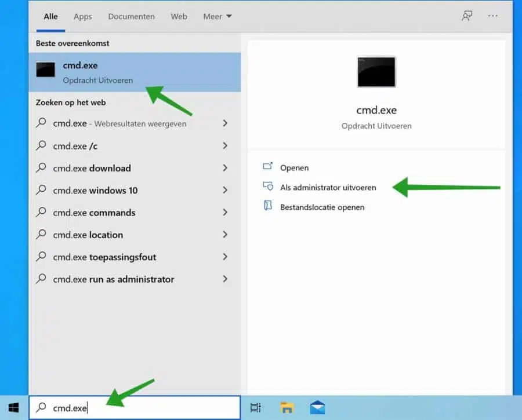Screen dimensions: 522x420
Task: Click the search icon beside 'cmd.exe toepassingsfout'
Action: pos(41,257)
